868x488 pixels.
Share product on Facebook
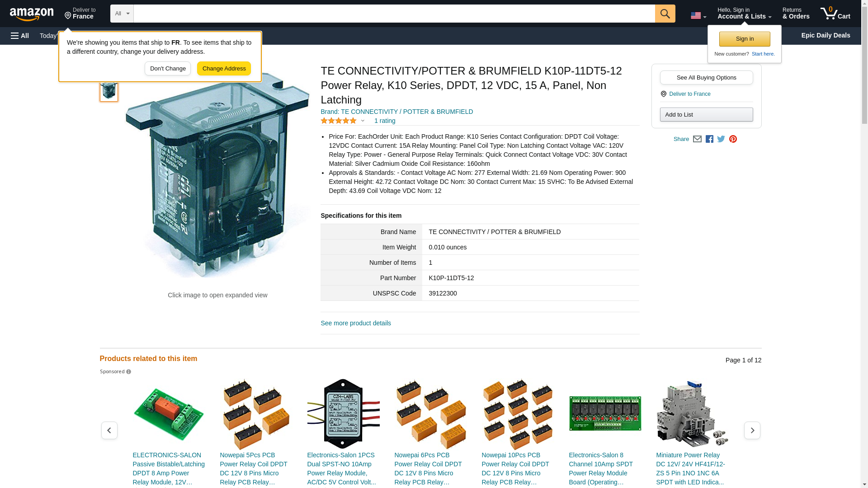click(709, 139)
